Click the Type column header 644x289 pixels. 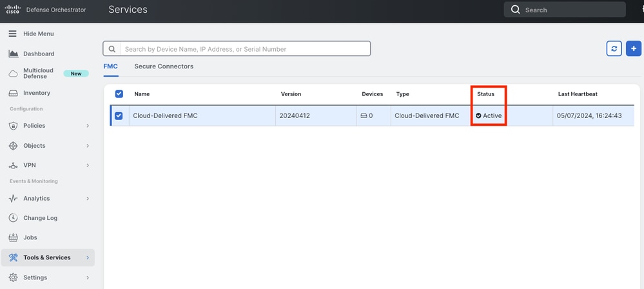coord(402,94)
